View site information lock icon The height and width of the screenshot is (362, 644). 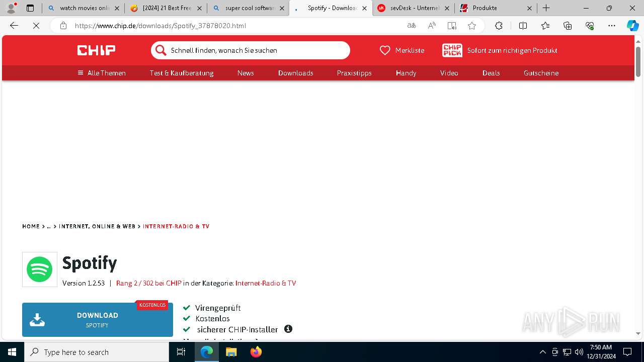click(63, 26)
